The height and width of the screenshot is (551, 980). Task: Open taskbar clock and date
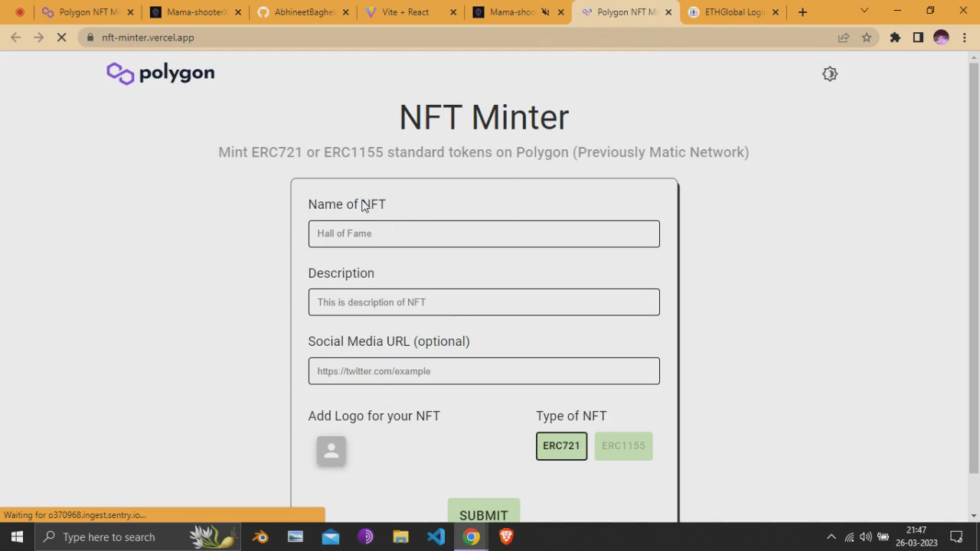[916, 536]
